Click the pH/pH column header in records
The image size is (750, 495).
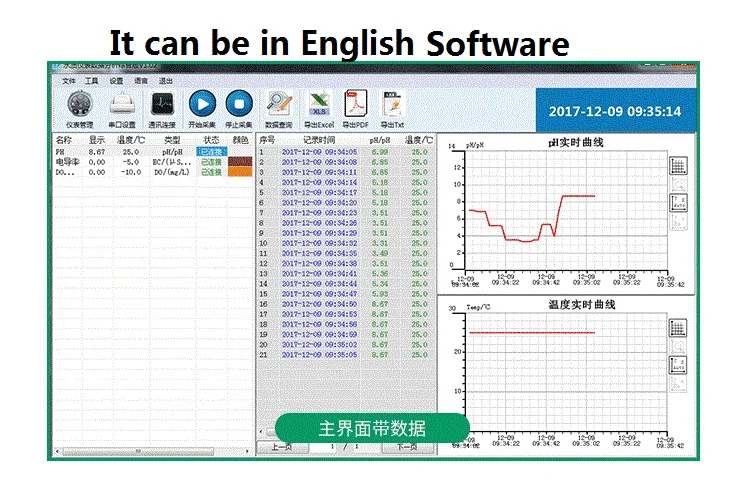380,140
